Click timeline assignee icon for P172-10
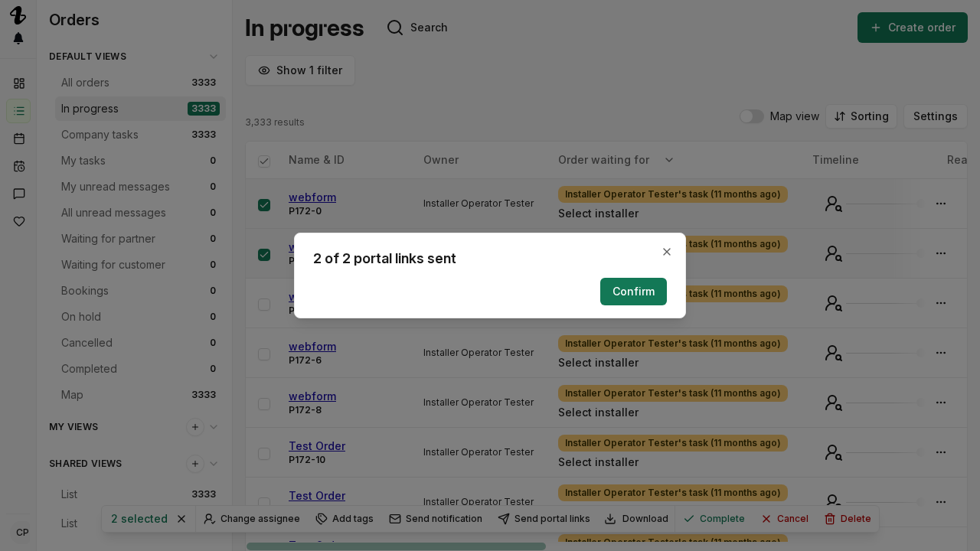Screen dimensions: 980x551 [834, 452]
